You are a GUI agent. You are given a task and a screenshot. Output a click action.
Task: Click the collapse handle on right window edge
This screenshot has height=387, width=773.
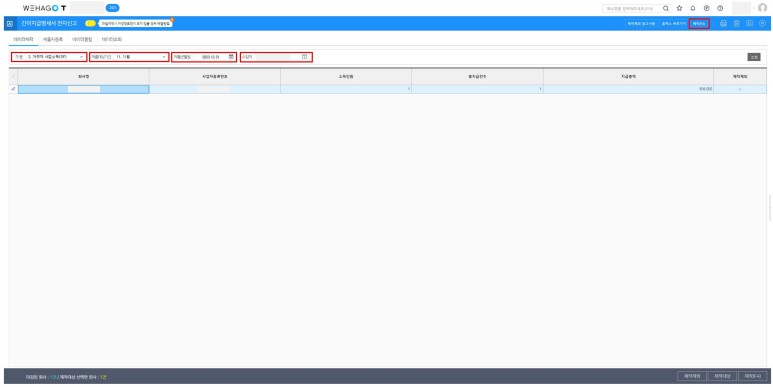[x=771, y=208]
